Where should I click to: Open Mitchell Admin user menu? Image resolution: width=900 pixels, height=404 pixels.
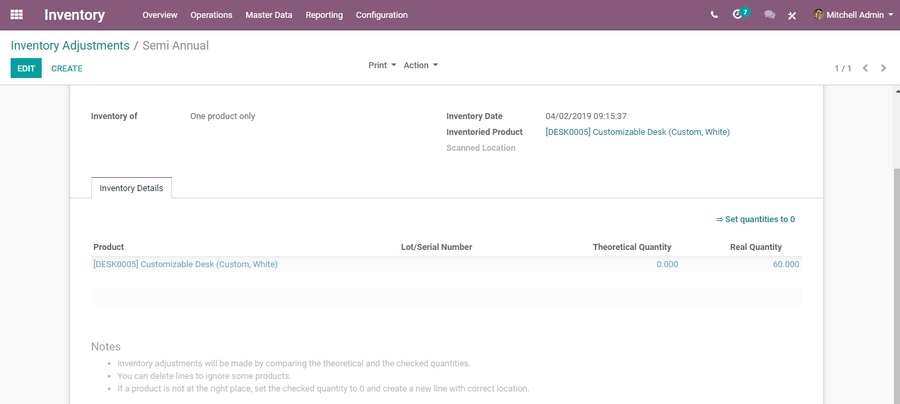point(856,15)
